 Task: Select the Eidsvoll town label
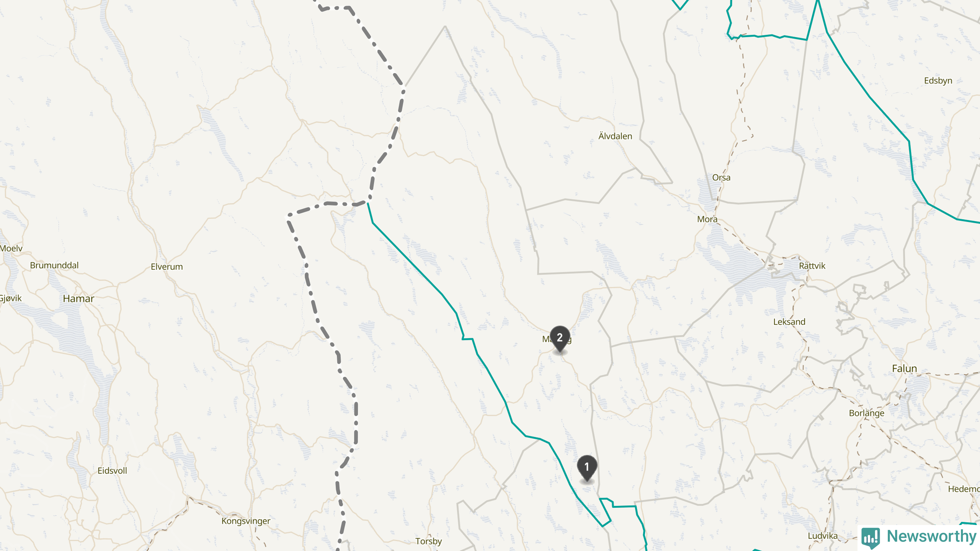tap(112, 471)
